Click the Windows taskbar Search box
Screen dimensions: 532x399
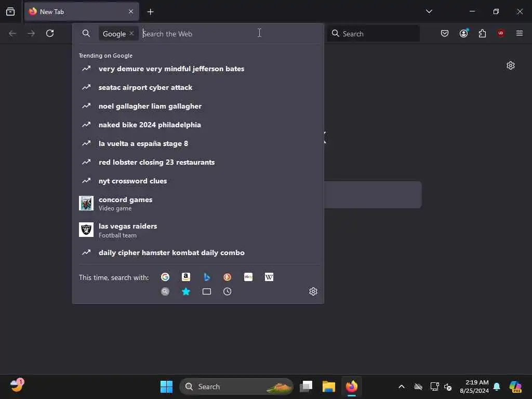click(x=236, y=387)
